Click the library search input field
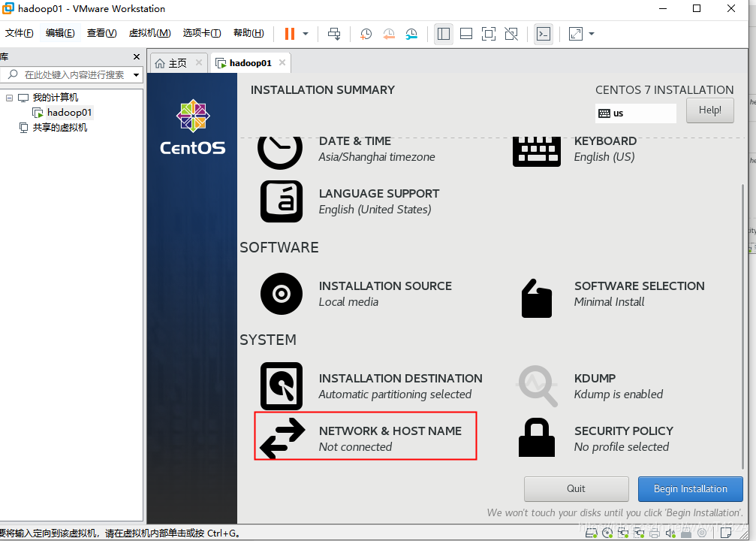The height and width of the screenshot is (541, 756). coord(71,75)
